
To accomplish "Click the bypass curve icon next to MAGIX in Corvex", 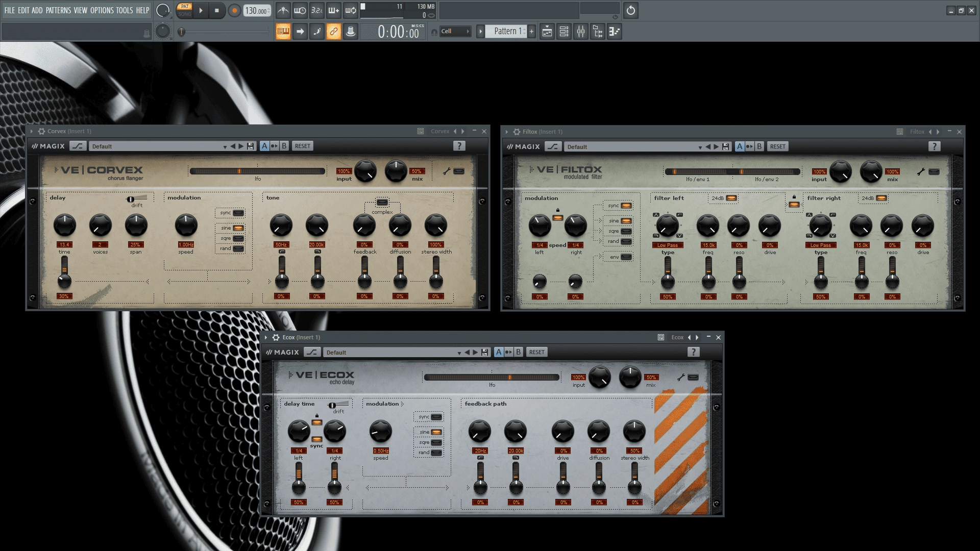I will point(78,146).
